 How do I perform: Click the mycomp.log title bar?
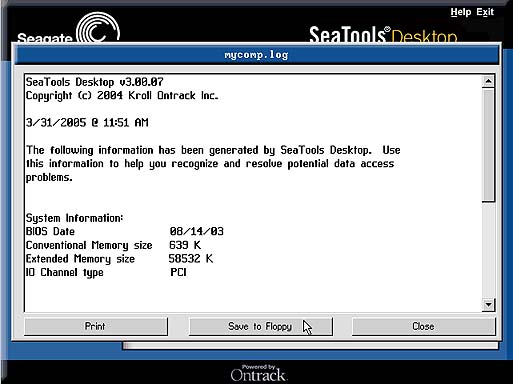point(257,55)
